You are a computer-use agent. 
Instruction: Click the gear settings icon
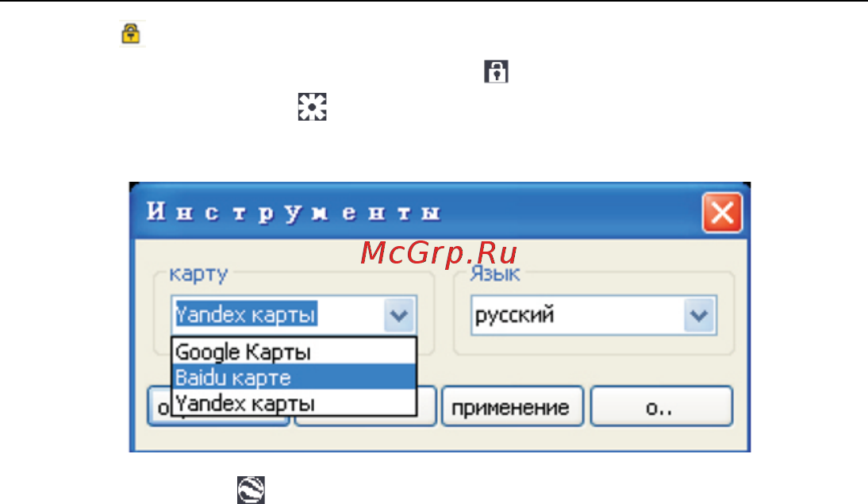pyautogui.click(x=313, y=107)
